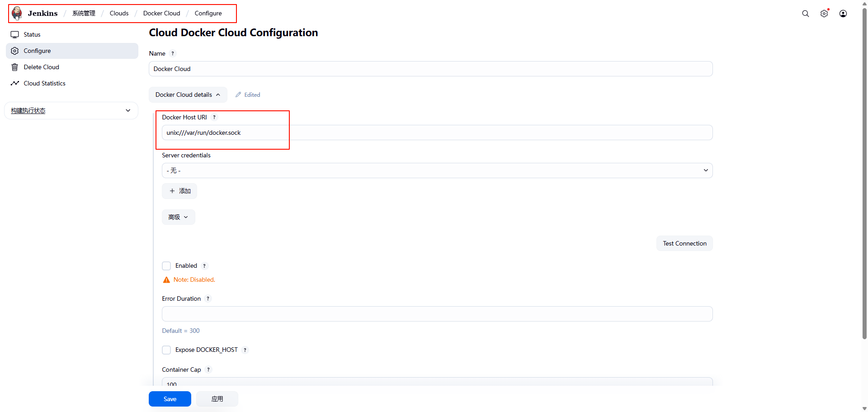
Task: Toggle the Enabled checkbox
Action: (166, 266)
